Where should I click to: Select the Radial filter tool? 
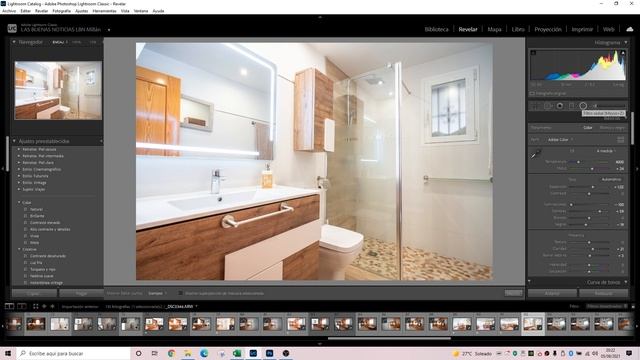tap(583, 106)
